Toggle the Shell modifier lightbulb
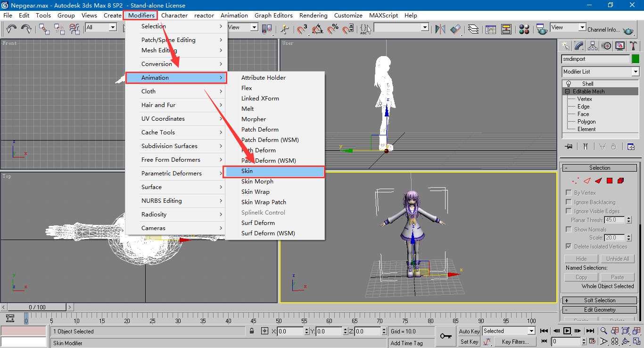 coord(569,84)
